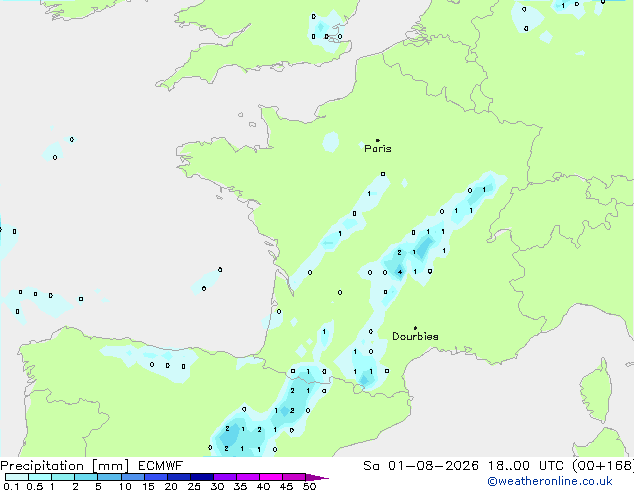Pick the purple legend swatch, 30 to 35
The image size is (634, 490).
pos(224,477)
